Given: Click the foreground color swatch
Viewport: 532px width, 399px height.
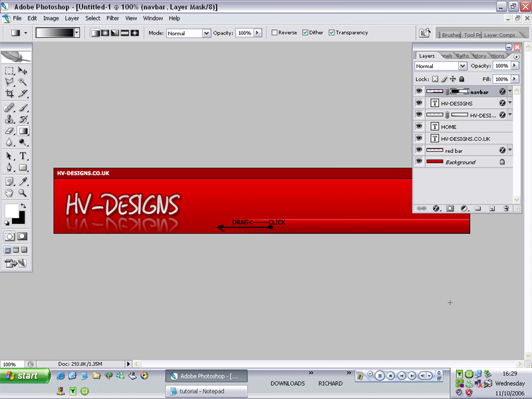Looking at the screenshot, I should pyautogui.click(x=12, y=211).
